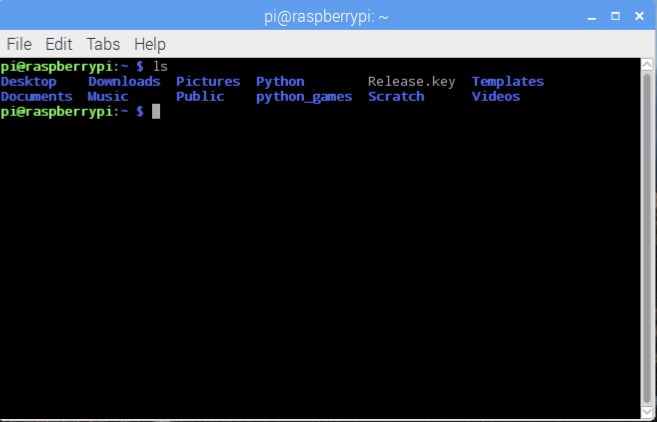657x422 pixels.
Task: Click the scrollbar down arrow
Action: pyautogui.click(x=647, y=411)
